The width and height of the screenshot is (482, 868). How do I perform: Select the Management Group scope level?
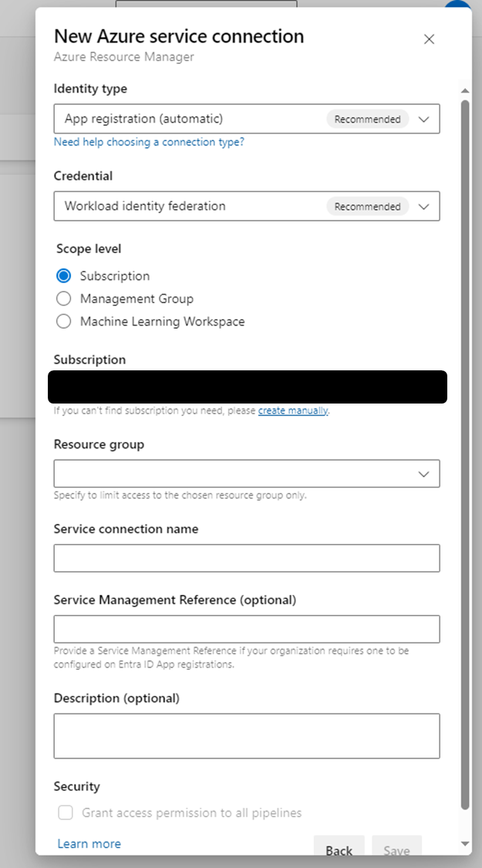(x=63, y=298)
